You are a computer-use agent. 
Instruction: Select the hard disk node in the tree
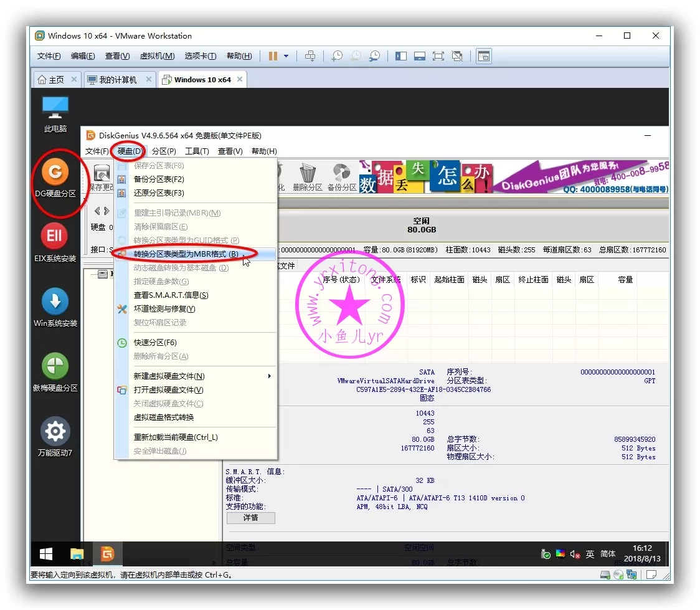click(x=103, y=274)
